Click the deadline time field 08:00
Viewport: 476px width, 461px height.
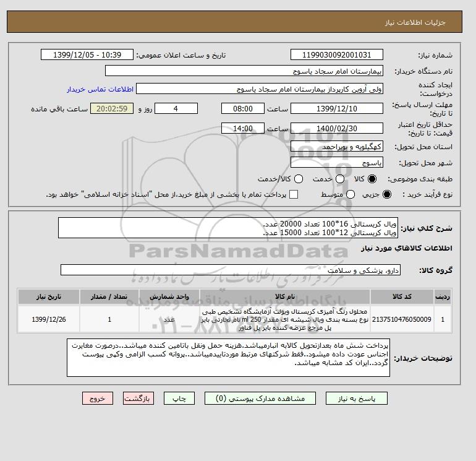pyautogui.click(x=243, y=108)
